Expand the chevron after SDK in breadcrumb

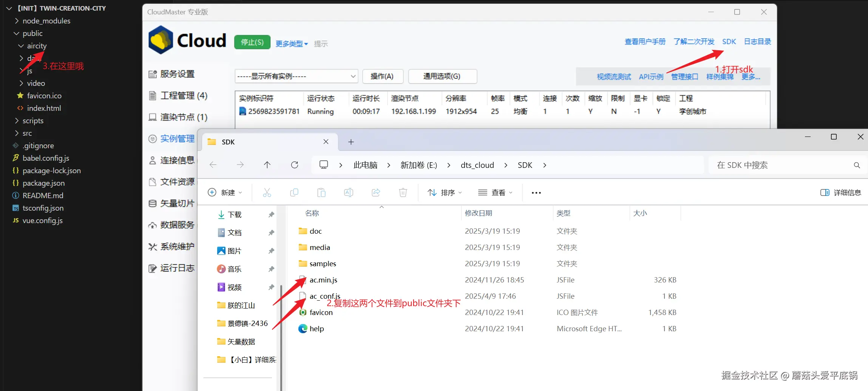click(545, 165)
